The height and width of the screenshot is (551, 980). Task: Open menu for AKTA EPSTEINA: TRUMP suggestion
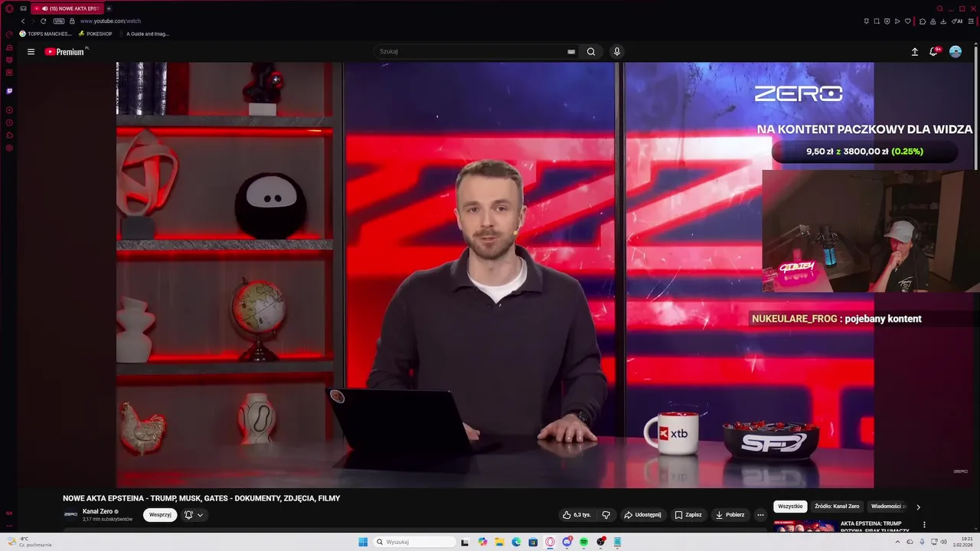tap(924, 525)
